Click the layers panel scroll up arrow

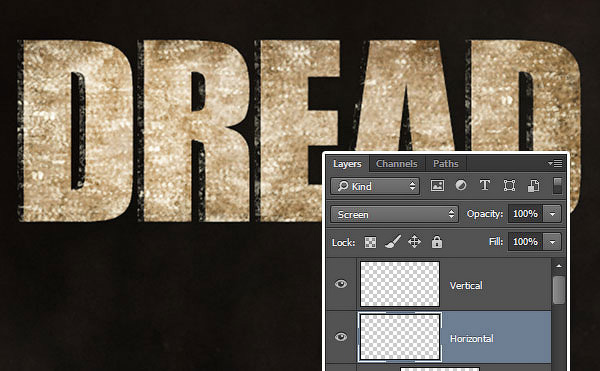(x=559, y=266)
